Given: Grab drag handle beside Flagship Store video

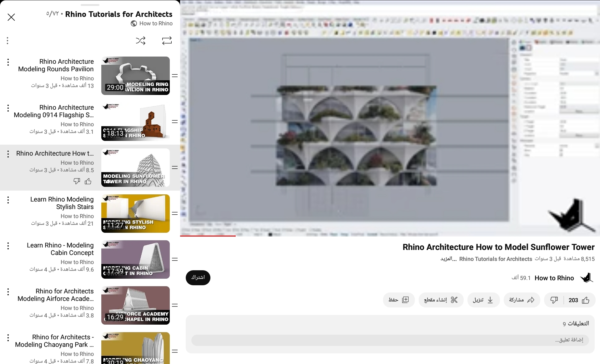Looking at the screenshot, I should [x=175, y=122].
